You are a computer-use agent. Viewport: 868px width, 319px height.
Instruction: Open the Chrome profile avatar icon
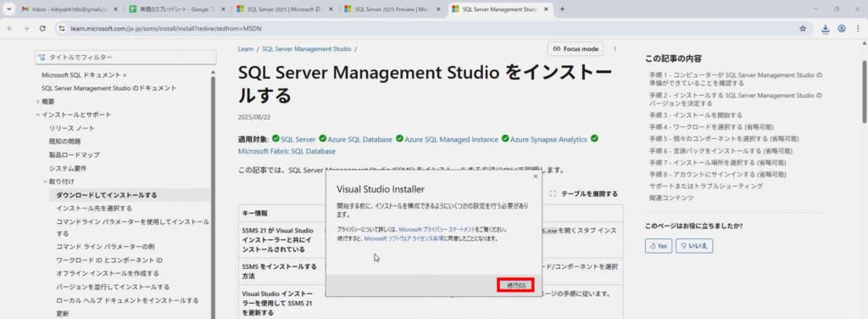(x=842, y=28)
